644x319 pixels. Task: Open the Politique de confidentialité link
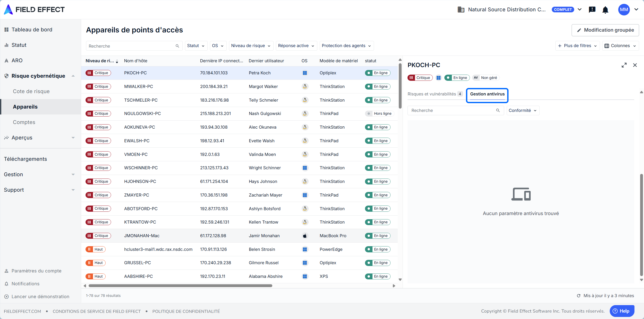[186, 311]
